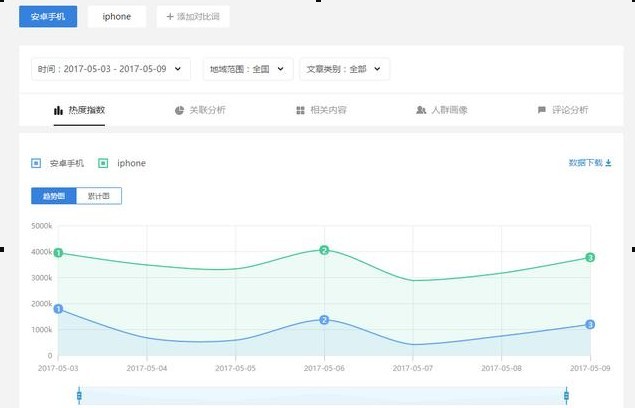Select the 累计图 cumulative chart toggle
The height and width of the screenshot is (408, 635).
click(x=99, y=196)
